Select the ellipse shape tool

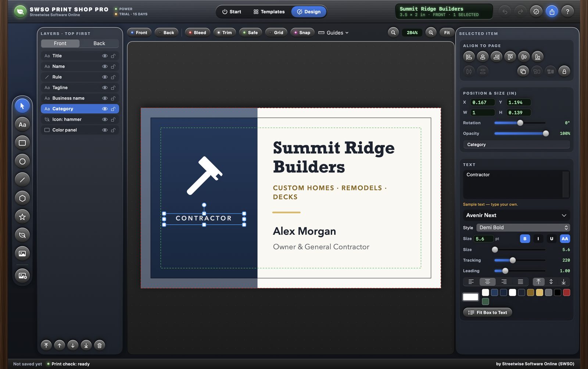tap(22, 161)
